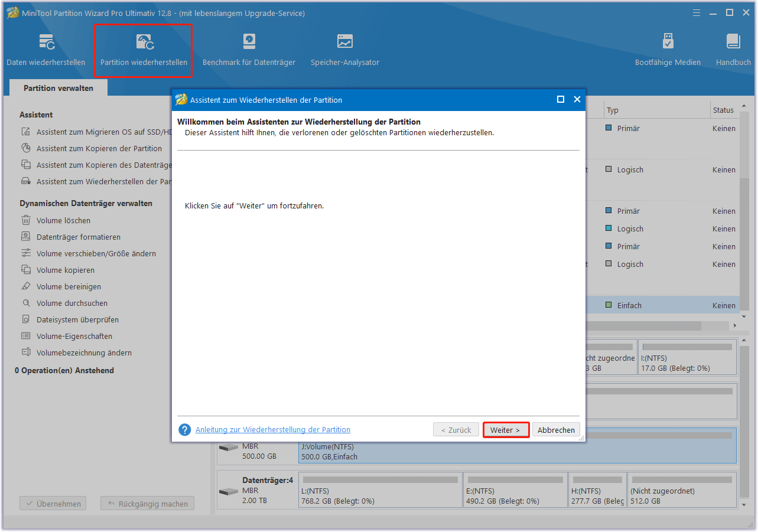The height and width of the screenshot is (532, 758).
Task: Open Anleitung zur Wiederherstellung der Partition link
Action: (x=273, y=430)
